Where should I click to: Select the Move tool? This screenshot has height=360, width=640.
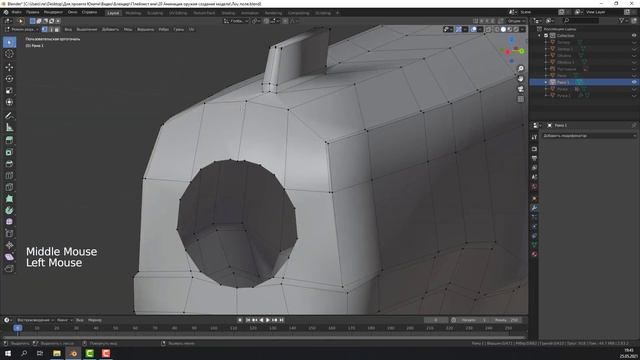[x=9, y=67]
